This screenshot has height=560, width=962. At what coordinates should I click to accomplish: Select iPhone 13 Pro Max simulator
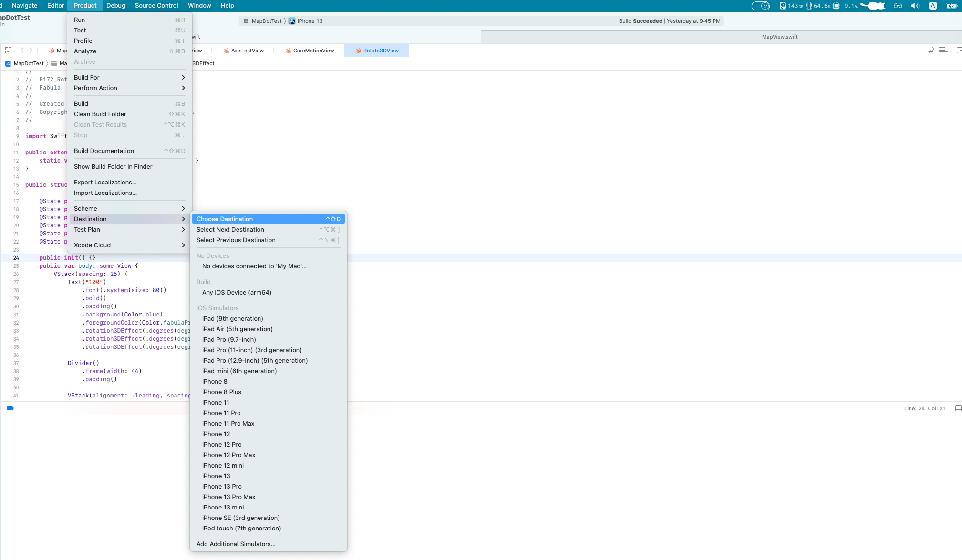pos(228,497)
